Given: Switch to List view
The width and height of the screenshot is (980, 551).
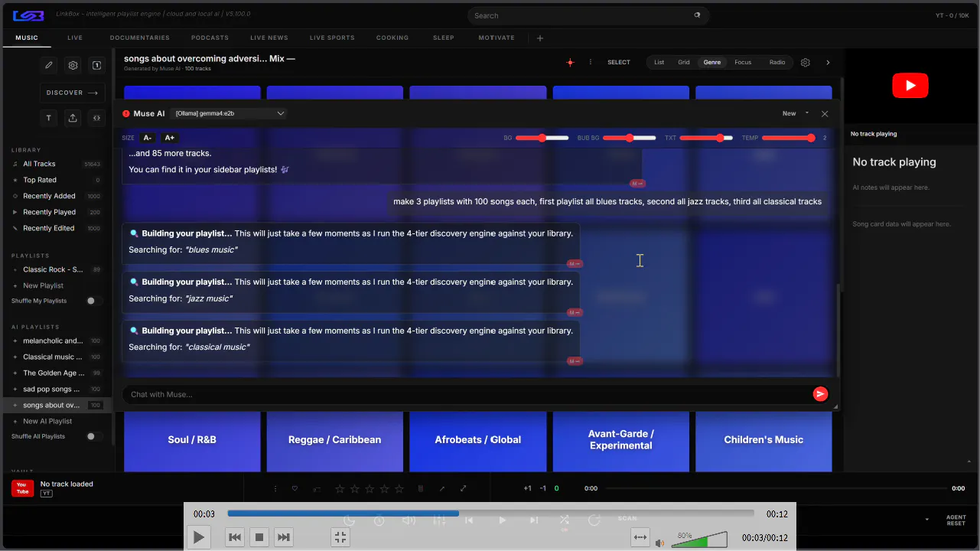Looking at the screenshot, I should [659, 63].
